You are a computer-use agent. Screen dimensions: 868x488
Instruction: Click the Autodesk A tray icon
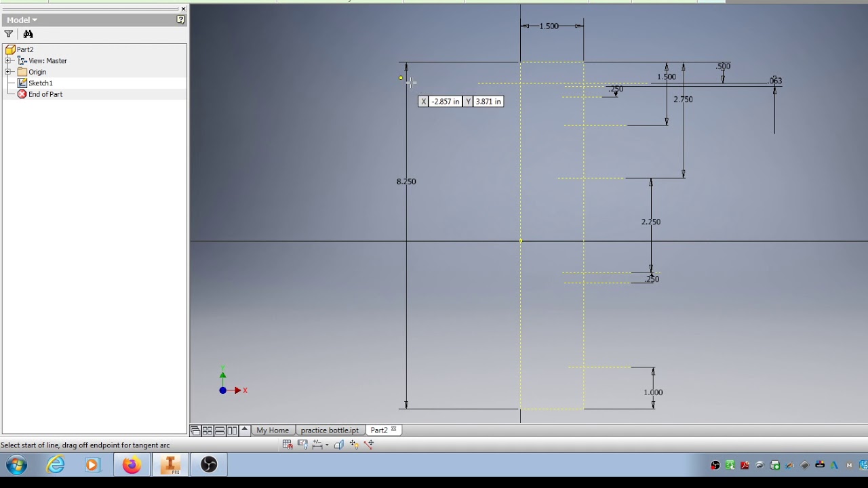coord(835,465)
